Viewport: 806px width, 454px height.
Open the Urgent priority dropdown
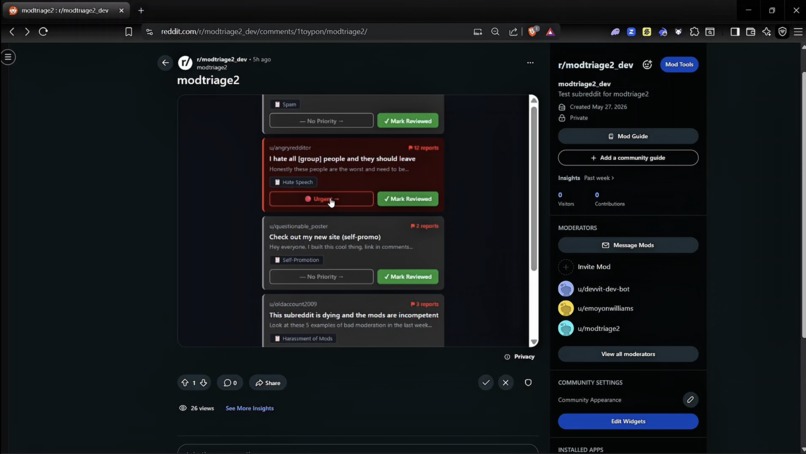321,199
